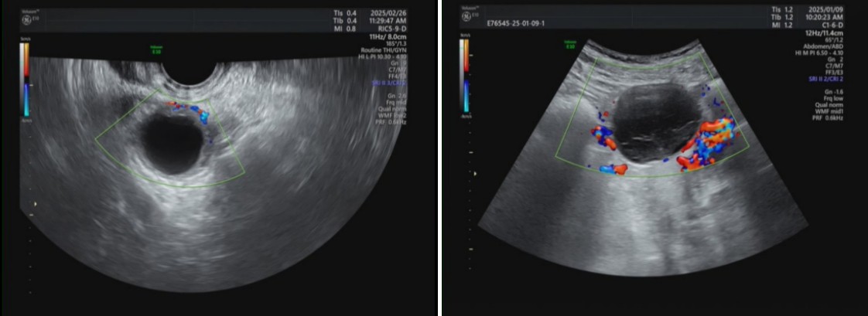Click the timestamp 10:20:23 AM

[x=825, y=16]
